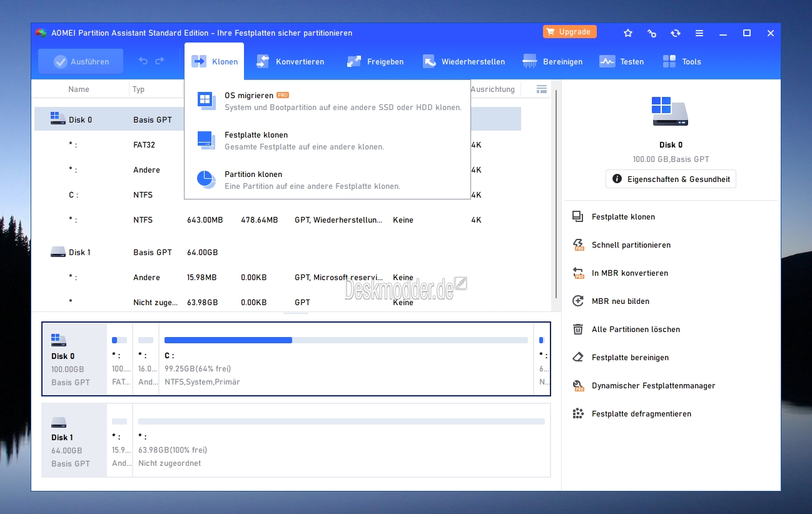Image resolution: width=812 pixels, height=514 pixels.
Task: Open the hamburger menu in the title bar
Action: [x=699, y=33]
